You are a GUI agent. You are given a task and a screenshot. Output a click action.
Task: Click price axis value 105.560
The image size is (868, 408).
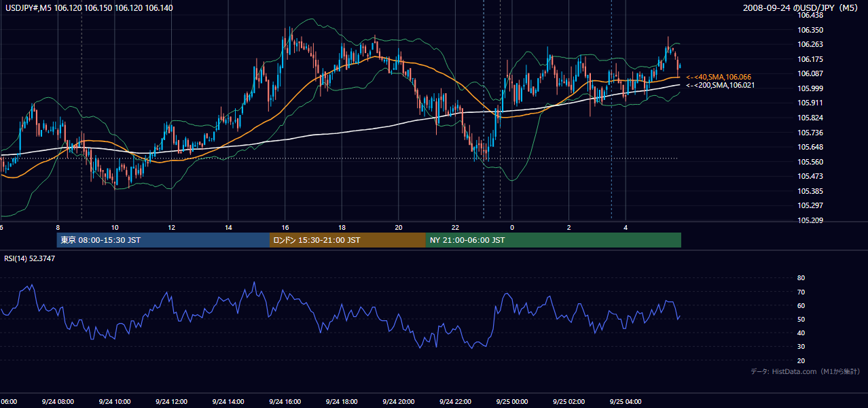pyautogui.click(x=810, y=162)
